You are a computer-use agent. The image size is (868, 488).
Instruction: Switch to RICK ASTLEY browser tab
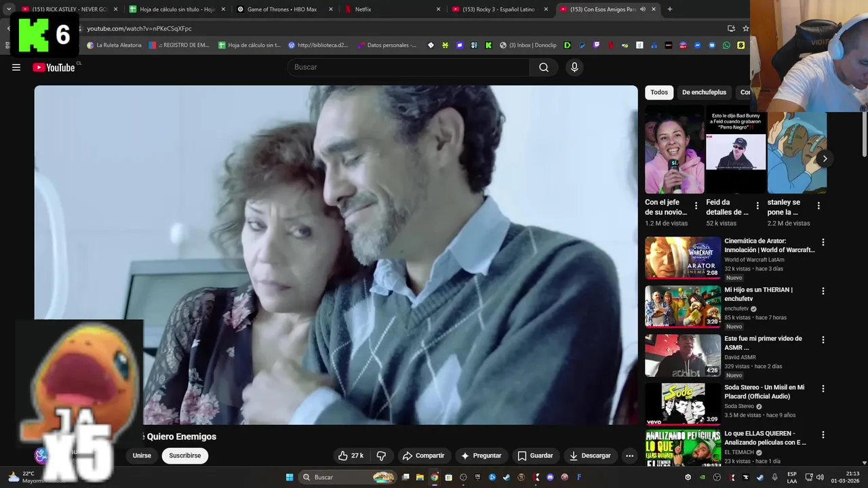point(70,9)
